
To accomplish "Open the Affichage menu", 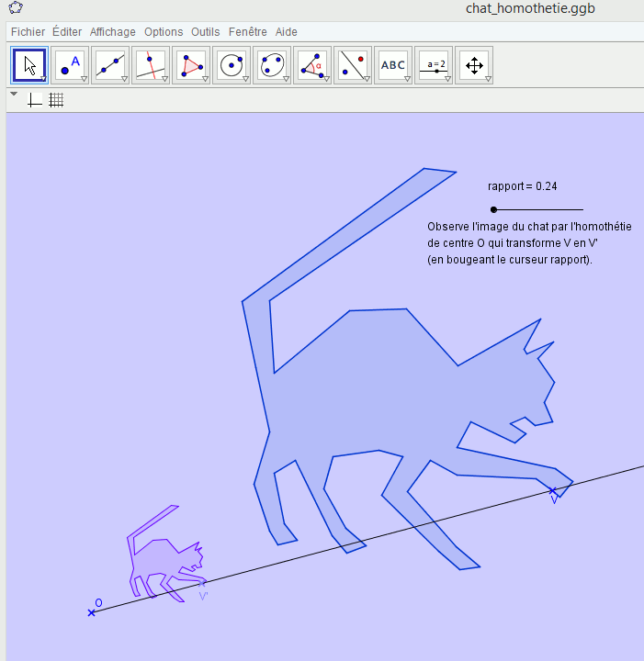I will [113, 32].
